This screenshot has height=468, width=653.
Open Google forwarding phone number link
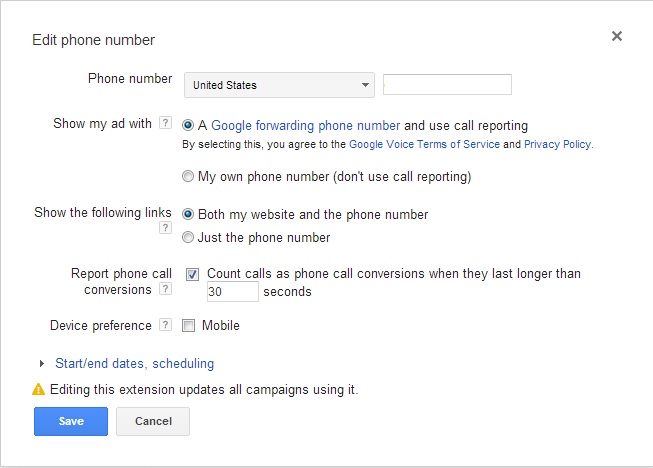pyautogui.click(x=306, y=125)
